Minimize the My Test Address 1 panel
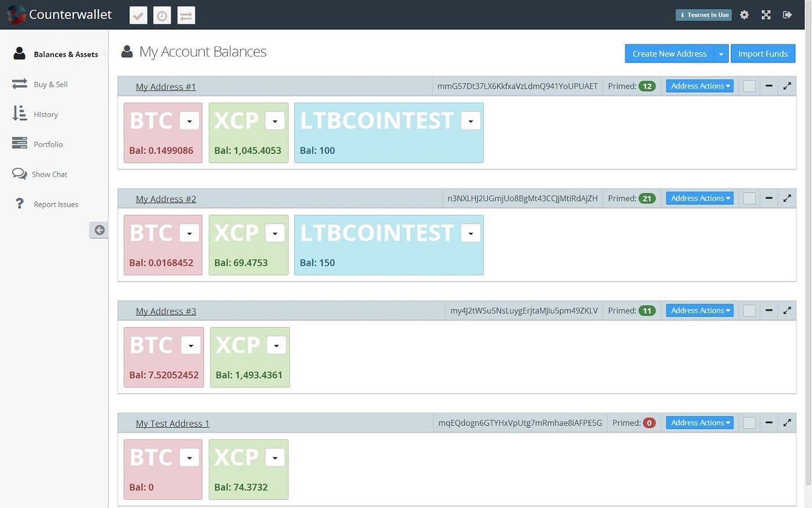 (x=768, y=423)
